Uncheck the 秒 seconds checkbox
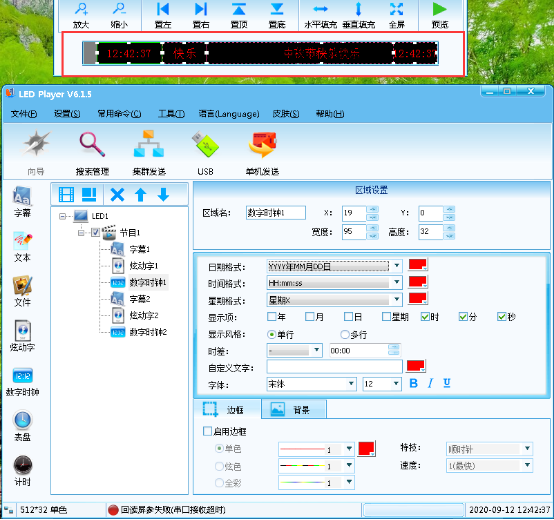 tap(502, 317)
